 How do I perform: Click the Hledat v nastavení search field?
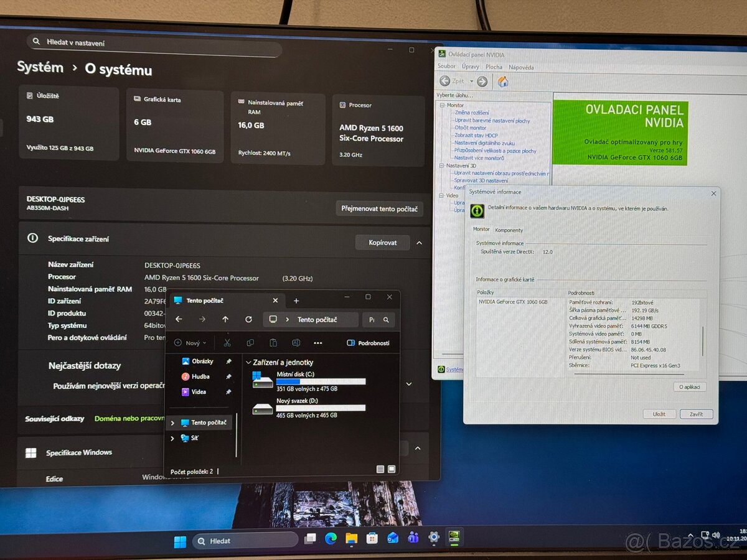[x=156, y=43]
